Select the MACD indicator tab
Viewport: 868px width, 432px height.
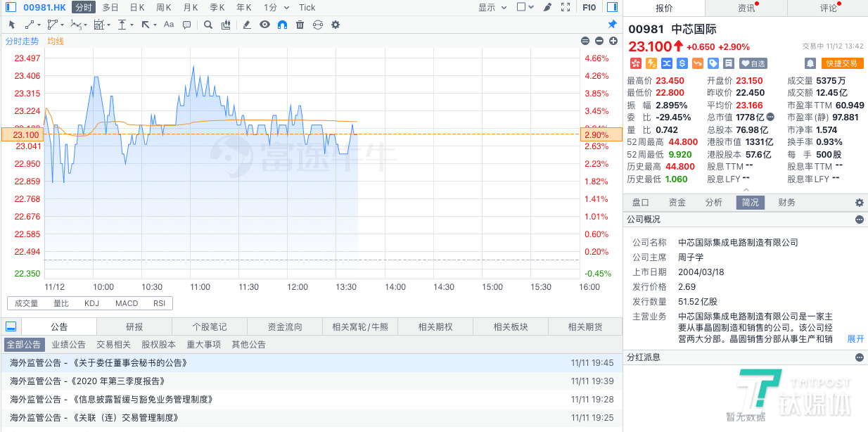(x=127, y=303)
